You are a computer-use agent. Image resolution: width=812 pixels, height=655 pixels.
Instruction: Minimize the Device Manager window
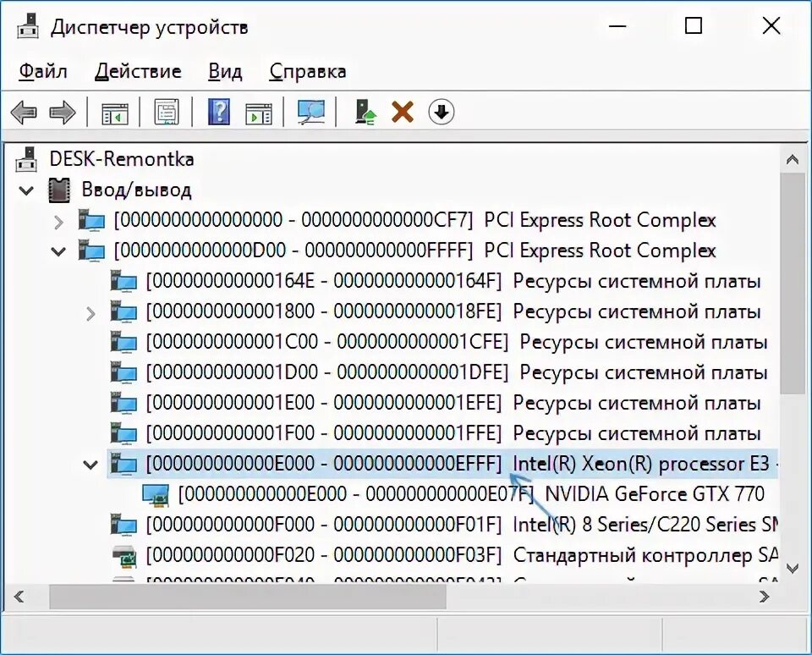(617, 26)
